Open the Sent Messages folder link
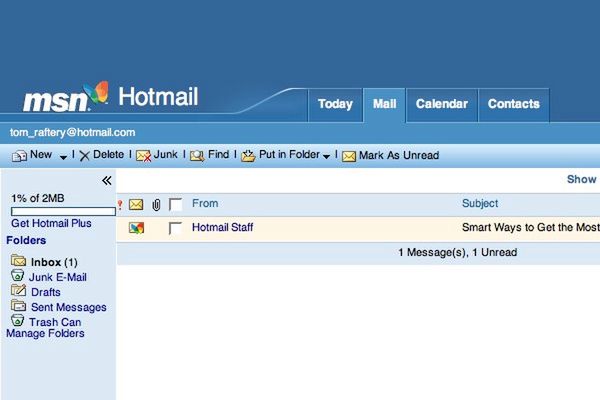This screenshot has height=400, width=600. point(68,307)
